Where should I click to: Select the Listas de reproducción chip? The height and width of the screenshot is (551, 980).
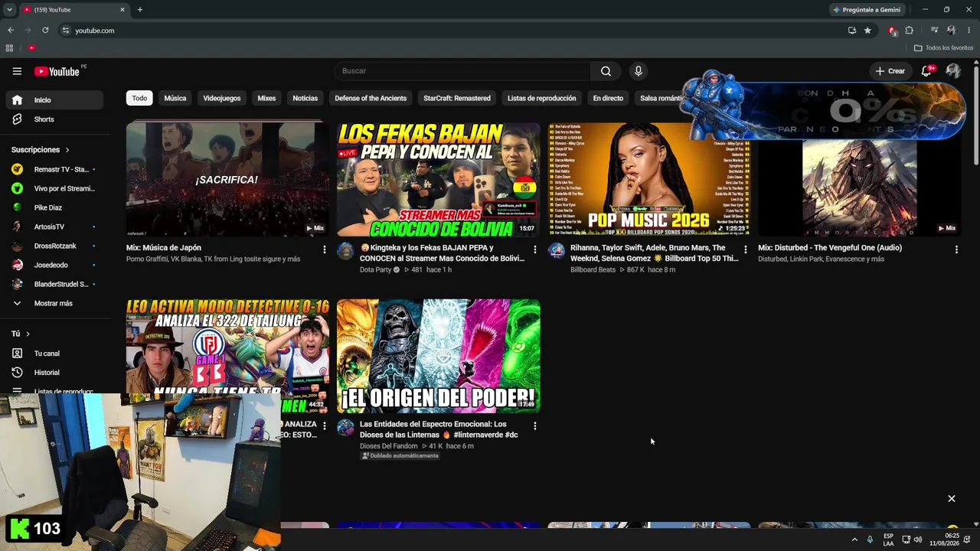pyautogui.click(x=541, y=98)
